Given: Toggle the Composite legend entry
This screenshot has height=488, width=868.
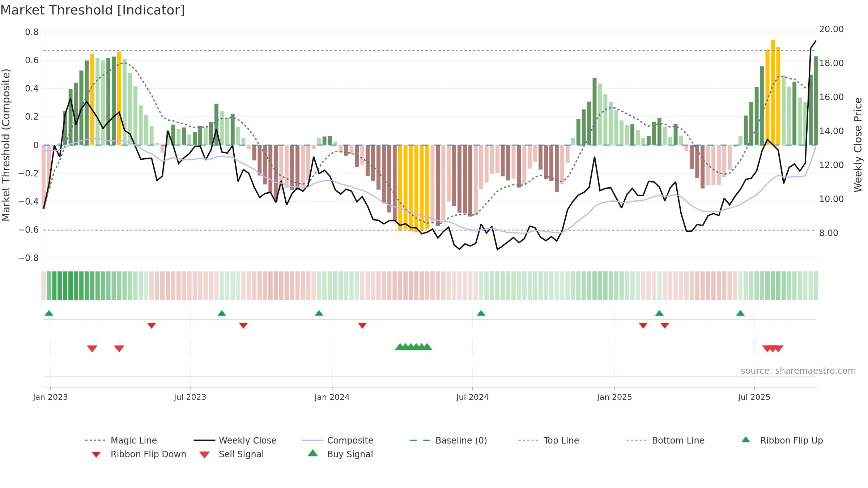Looking at the screenshot, I should (337, 440).
